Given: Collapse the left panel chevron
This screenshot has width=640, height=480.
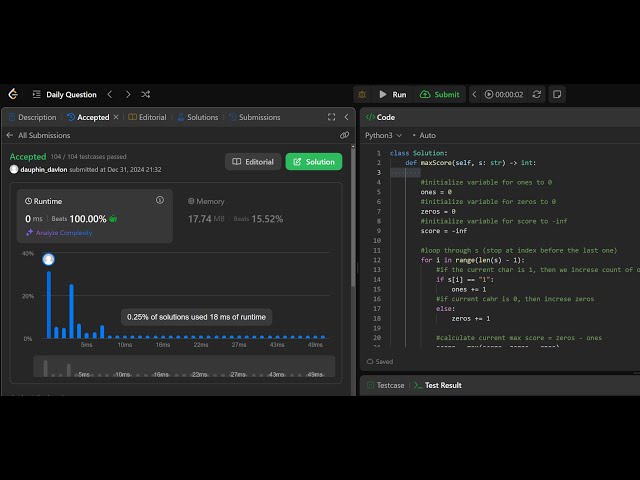Looking at the screenshot, I should point(346,117).
